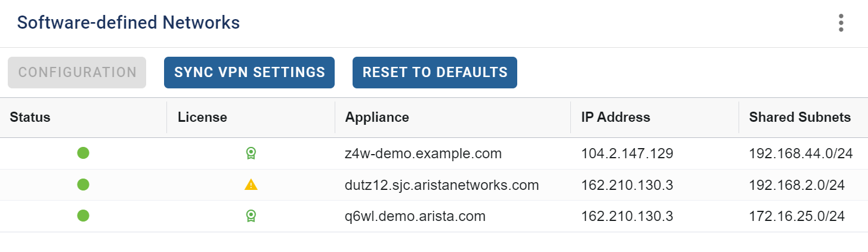Click yellow license warning icon for dutz12
This screenshot has height=252, width=868.
point(251,185)
